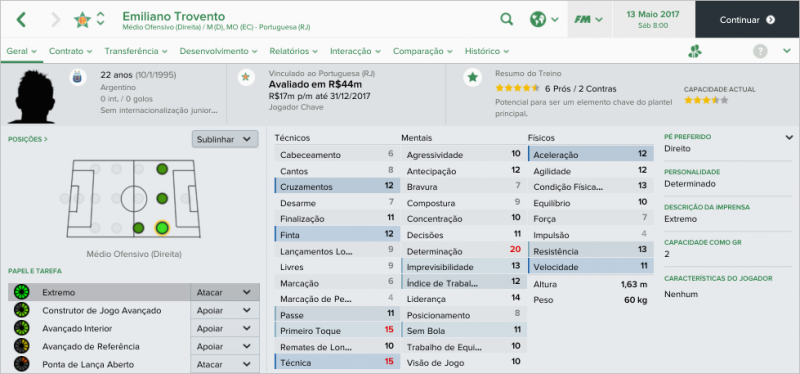Click the training summary star icon
The width and height of the screenshot is (800, 374).
tap(473, 78)
